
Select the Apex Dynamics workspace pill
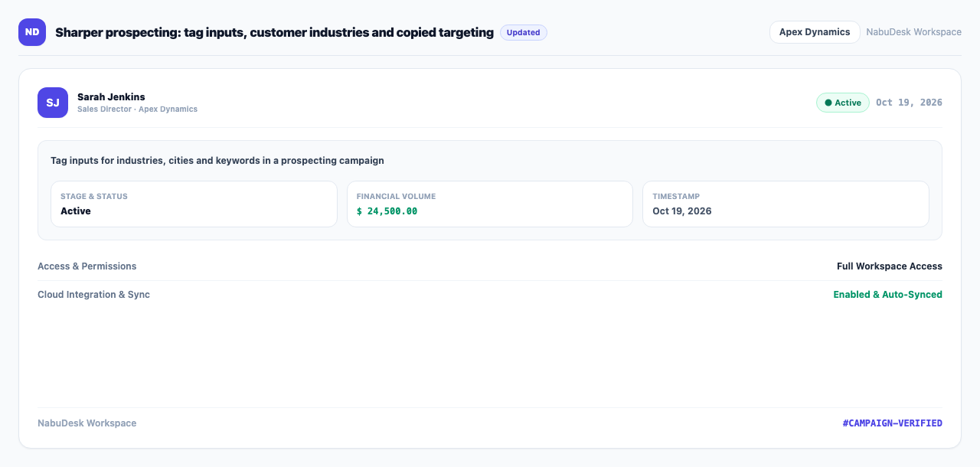click(x=815, y=32)
